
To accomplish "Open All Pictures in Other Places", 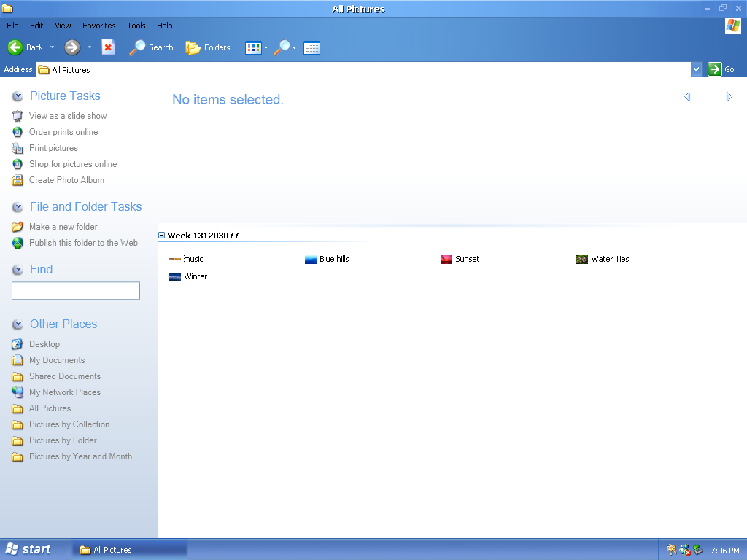I will point(50,408).
